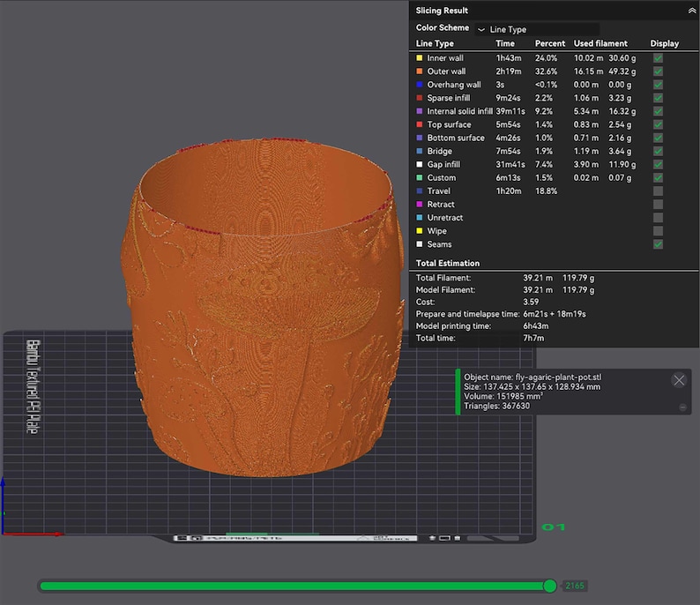
Task: Toggle Inner wall display checkbox
Action: click(658, 58)
